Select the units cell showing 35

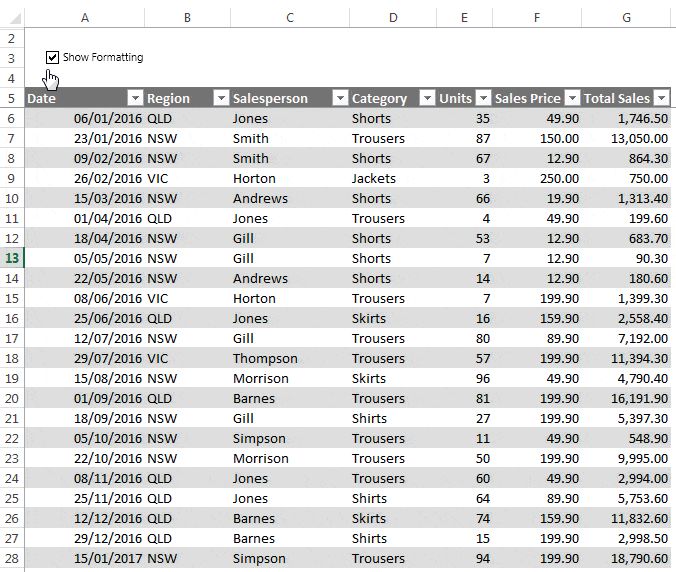coord(464,119)
